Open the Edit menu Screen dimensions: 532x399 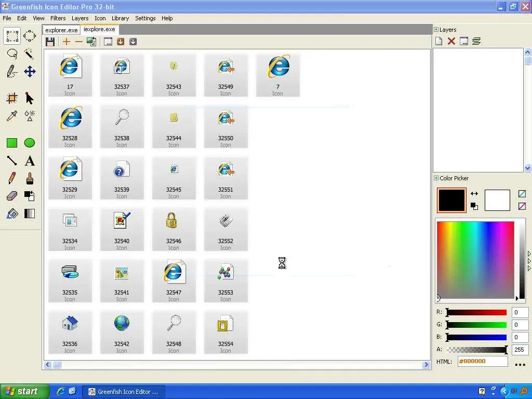22,18
